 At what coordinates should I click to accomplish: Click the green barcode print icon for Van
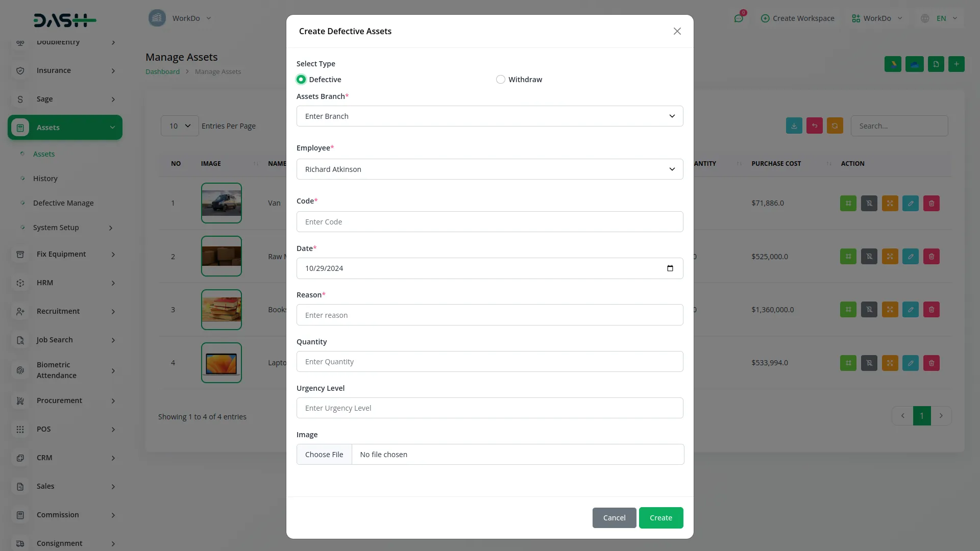(x=848, y=203)
